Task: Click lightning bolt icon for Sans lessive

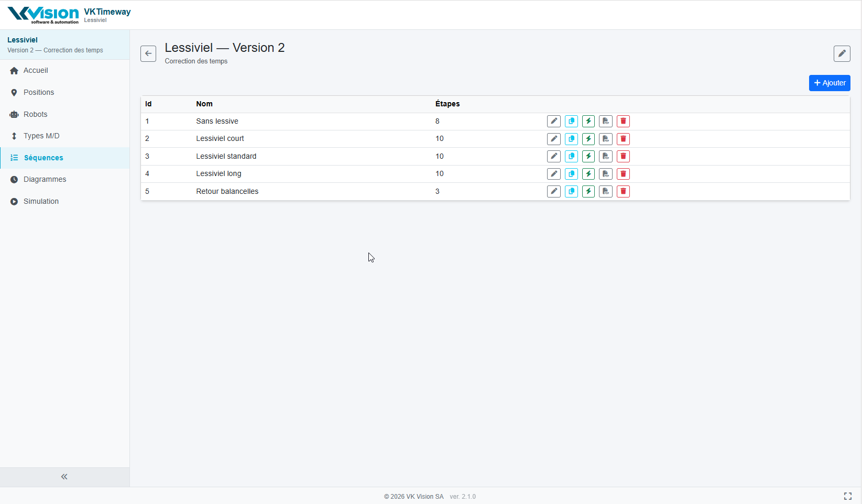Action: pos(588,121)
